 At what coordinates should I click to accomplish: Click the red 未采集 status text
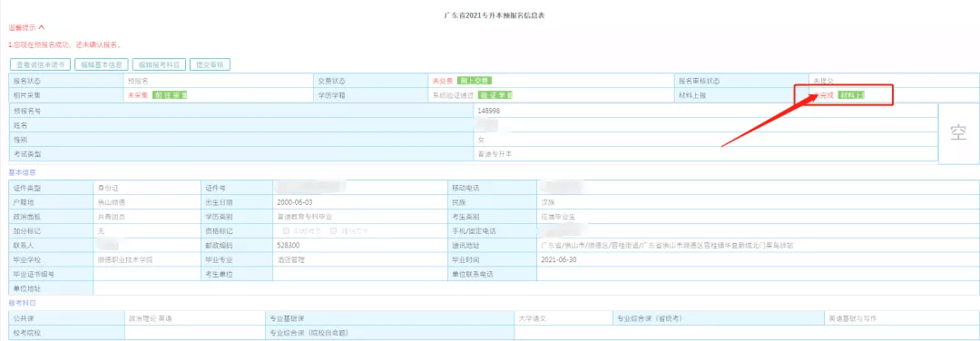point(138,95)
